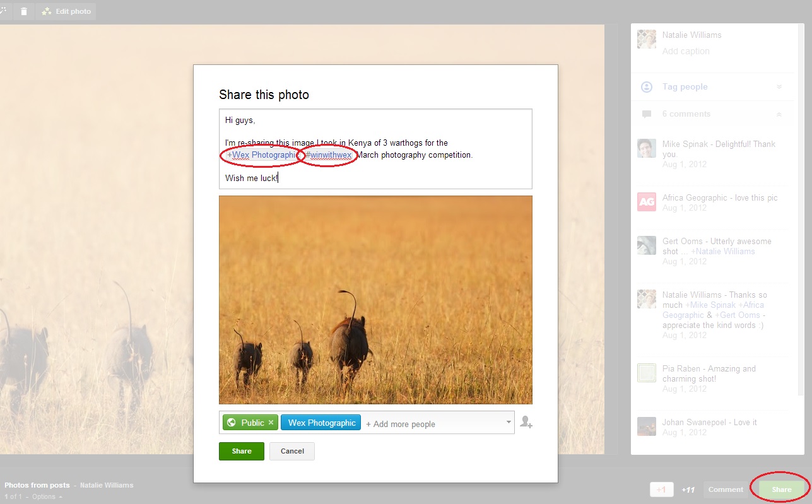This screenshot has height=504, width=812.
Task: Click the green Share button in dialog
Action: [242, 451]
